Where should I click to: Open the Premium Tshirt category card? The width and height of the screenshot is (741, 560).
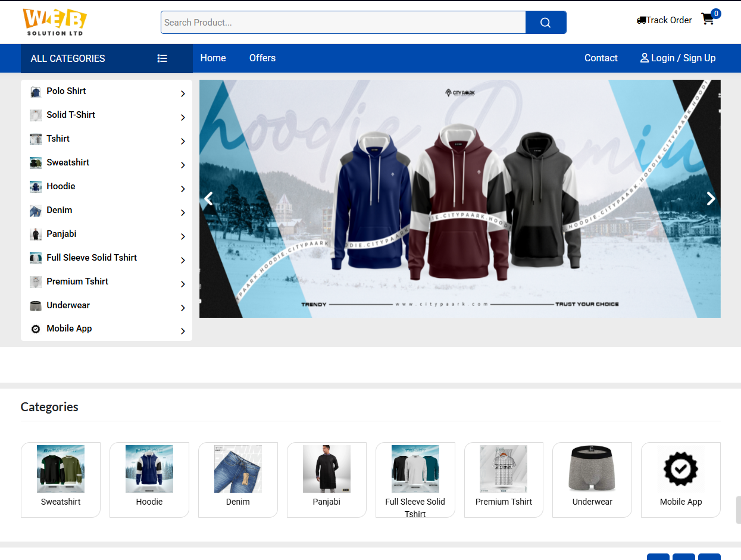(504, 480)
